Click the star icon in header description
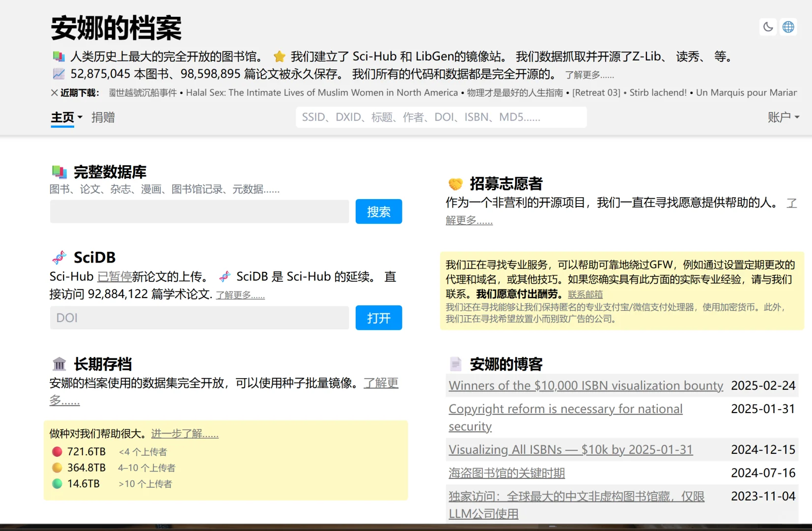 (x=280, y=57)
